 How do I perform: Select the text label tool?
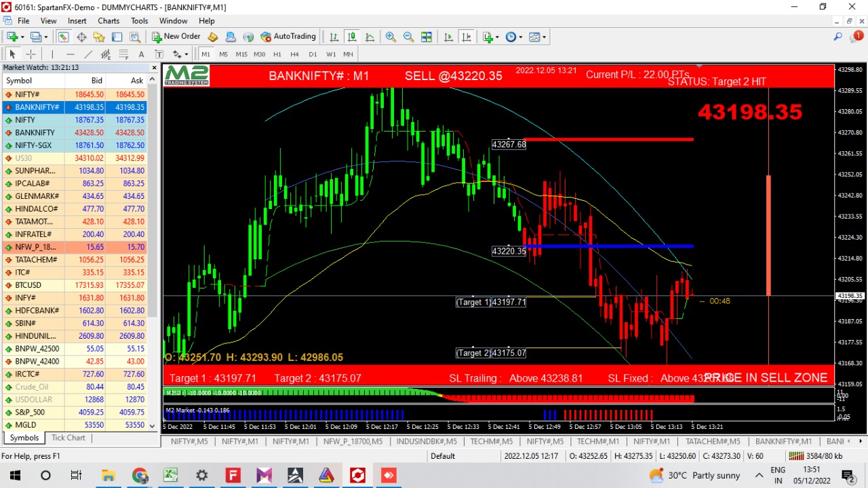tap(159, 54)
